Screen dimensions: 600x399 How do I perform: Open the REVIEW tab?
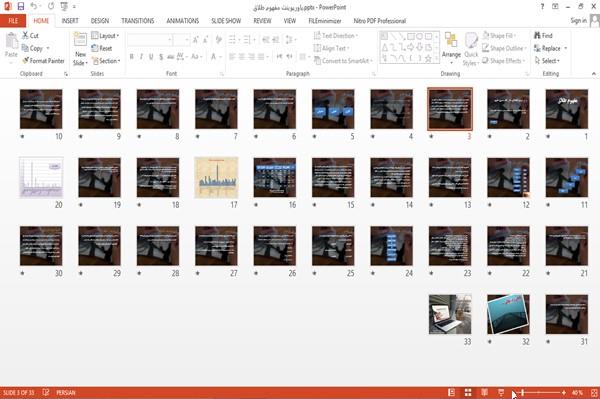(262, 21)
